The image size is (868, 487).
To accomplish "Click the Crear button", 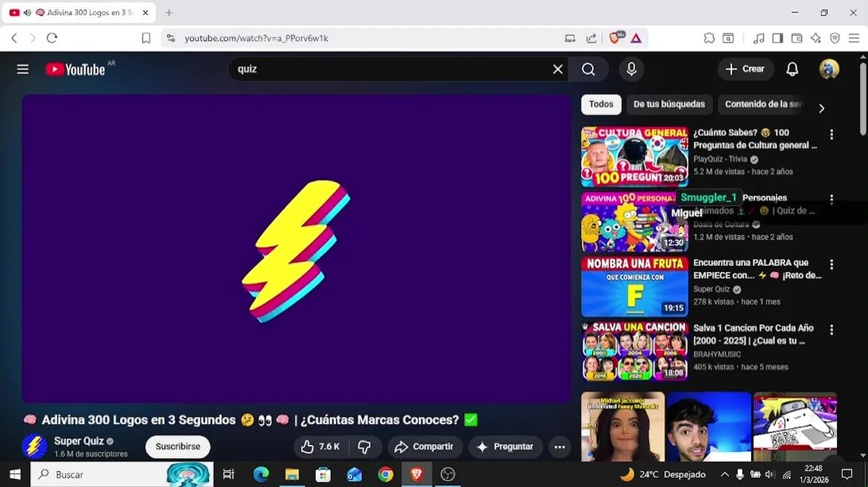I will click(x=745, y=69).
